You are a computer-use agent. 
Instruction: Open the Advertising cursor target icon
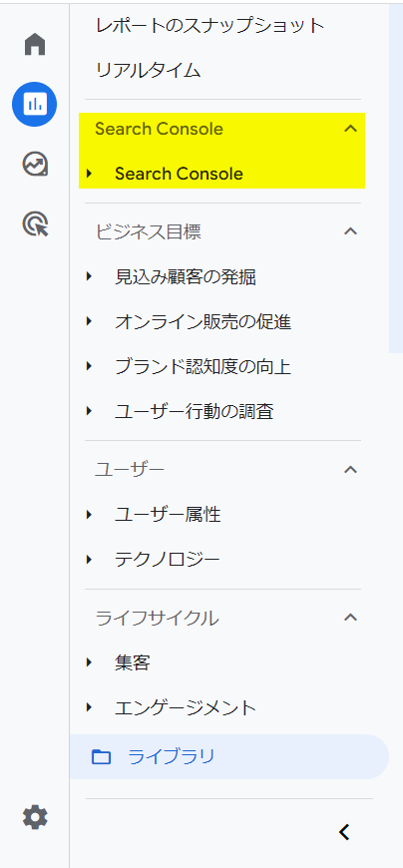pyautogui.click(x=35, y=224)
